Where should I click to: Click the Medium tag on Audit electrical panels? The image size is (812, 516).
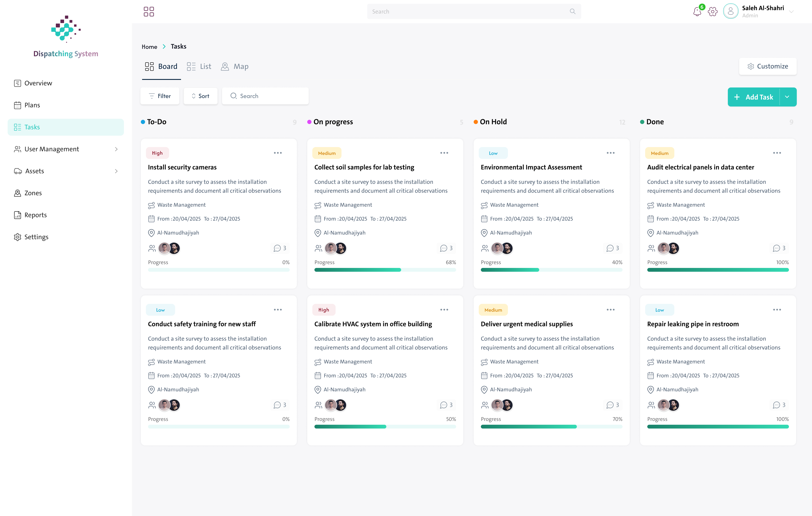pos(660,153)
